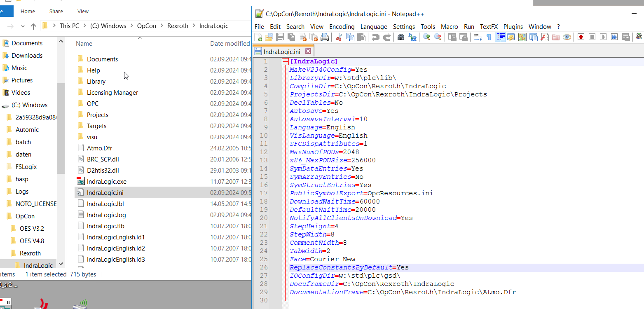
Task: Click the Find and Replace toolbar icon
Action: (x=412, y=37)
